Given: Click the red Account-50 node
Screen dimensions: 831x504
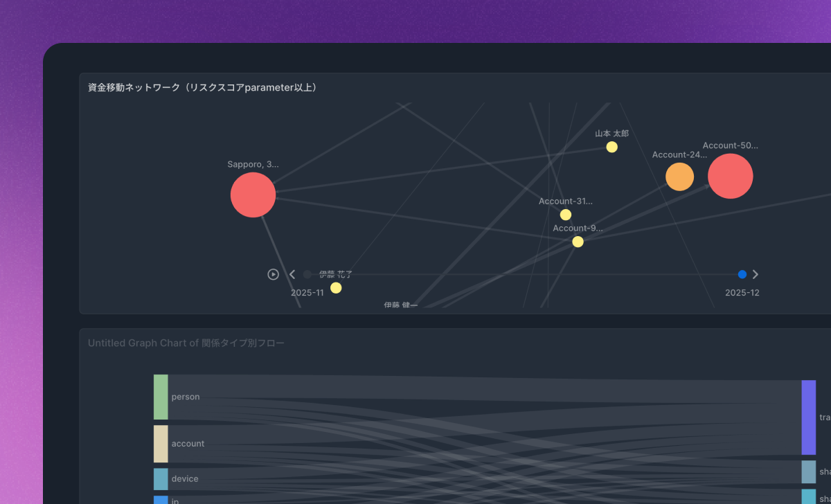Looking at the screenshot, I should (x=730, y=176).
